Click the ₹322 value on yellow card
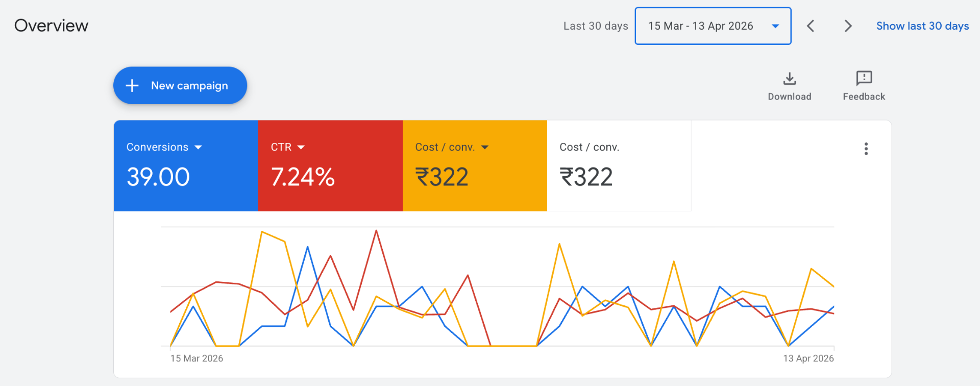 (x=442, y=177)
